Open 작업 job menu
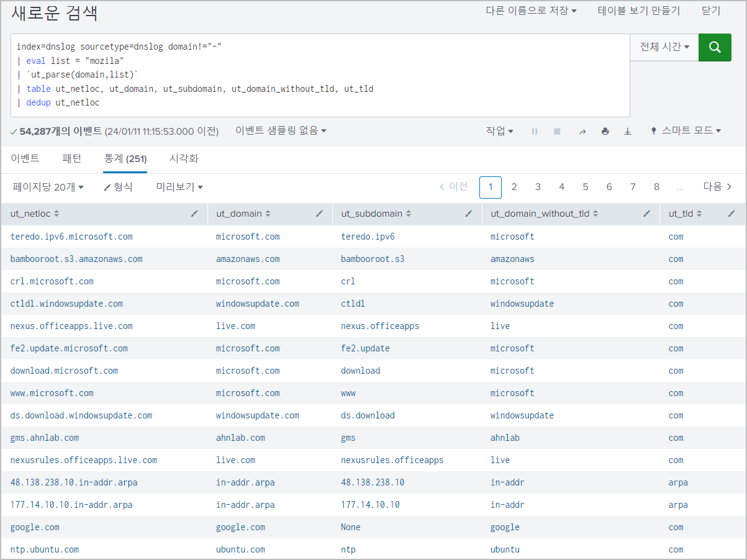 pos(499,131)
